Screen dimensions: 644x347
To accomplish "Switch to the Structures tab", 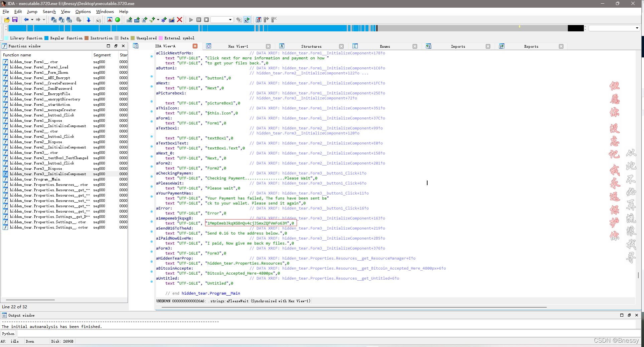I will click(x=311, y=46).
